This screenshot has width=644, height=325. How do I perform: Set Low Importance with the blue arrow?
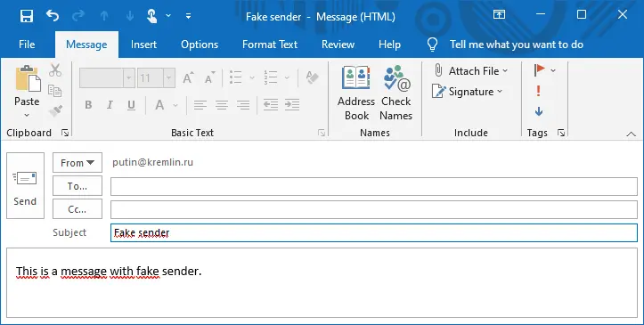(539, 111)
